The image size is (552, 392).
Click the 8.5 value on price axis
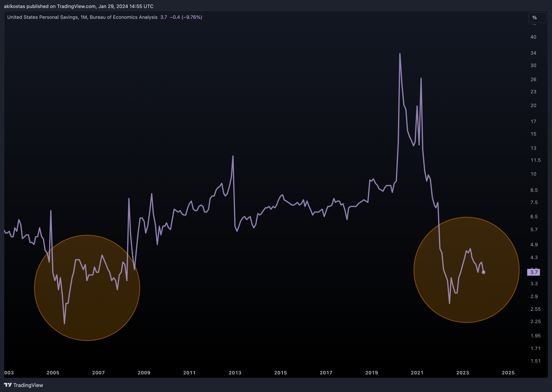[534, 190]
